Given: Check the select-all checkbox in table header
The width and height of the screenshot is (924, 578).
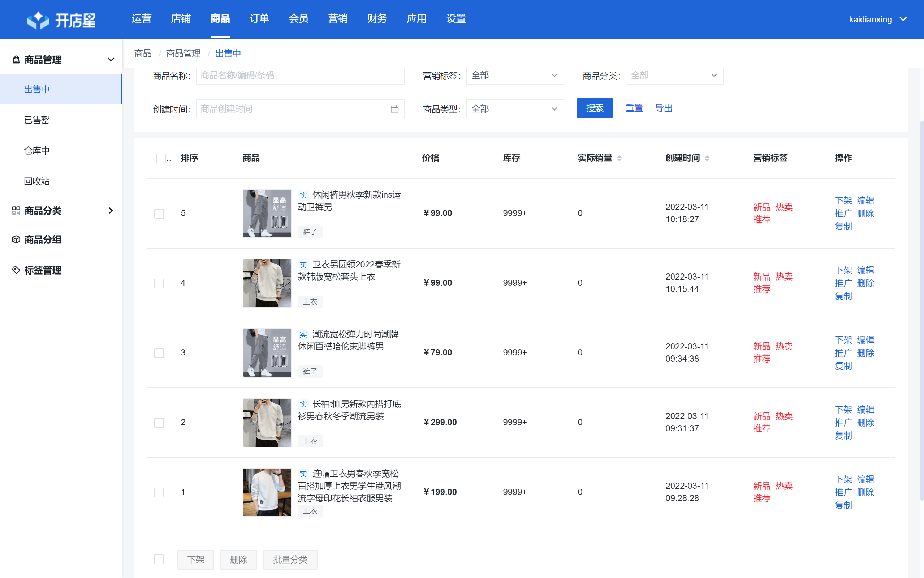Looking at the screenshot, I should (x=160, y=158).
